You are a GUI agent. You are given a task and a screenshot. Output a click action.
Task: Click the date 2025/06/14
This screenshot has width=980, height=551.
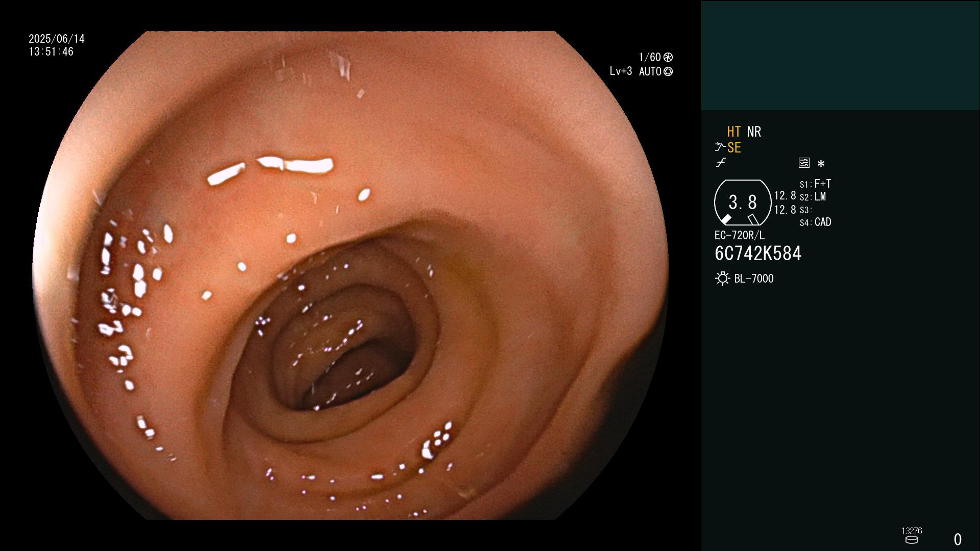point(57,39)
